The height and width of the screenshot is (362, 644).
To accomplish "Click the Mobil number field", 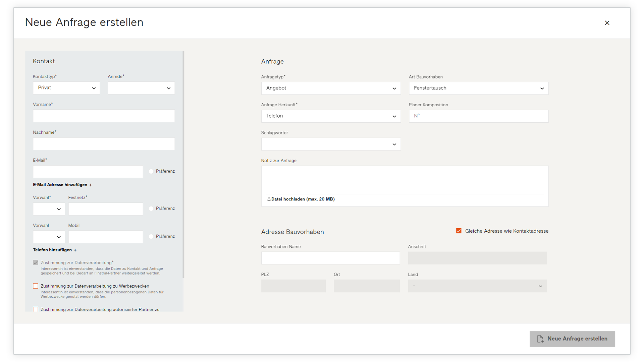I will click(x=106, y=237).
